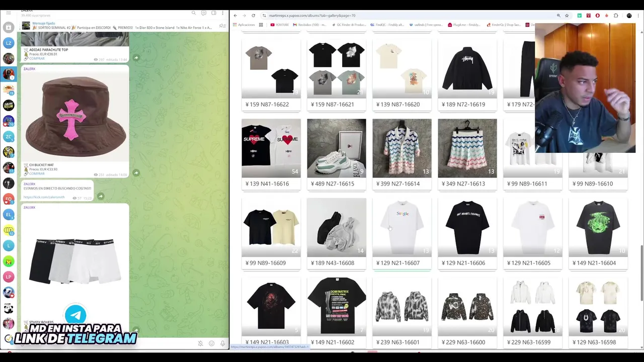Click label ¥ 159 N87-16622
This screenshot has height=362, width=644.
[267, 104]
